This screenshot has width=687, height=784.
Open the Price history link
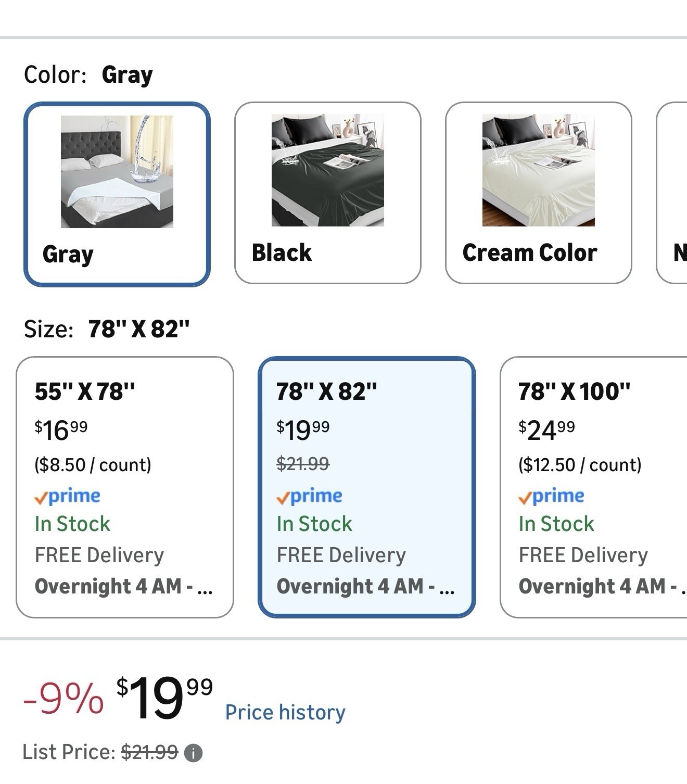tap(285, 712)
